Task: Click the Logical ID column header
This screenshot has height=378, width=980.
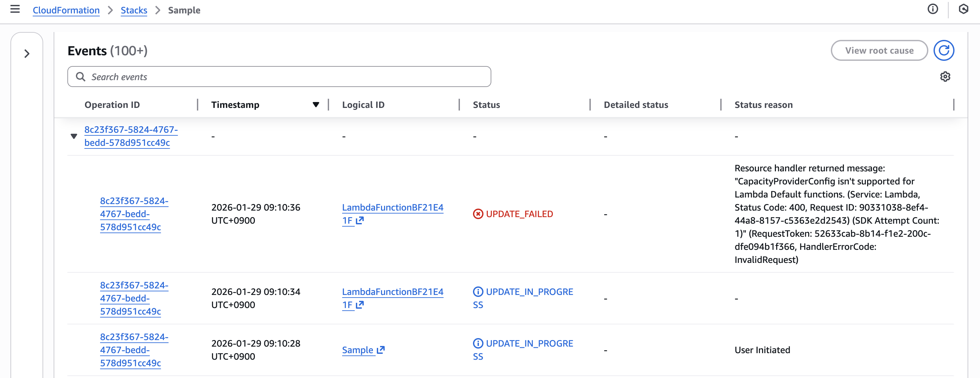Action: point(363,105)
